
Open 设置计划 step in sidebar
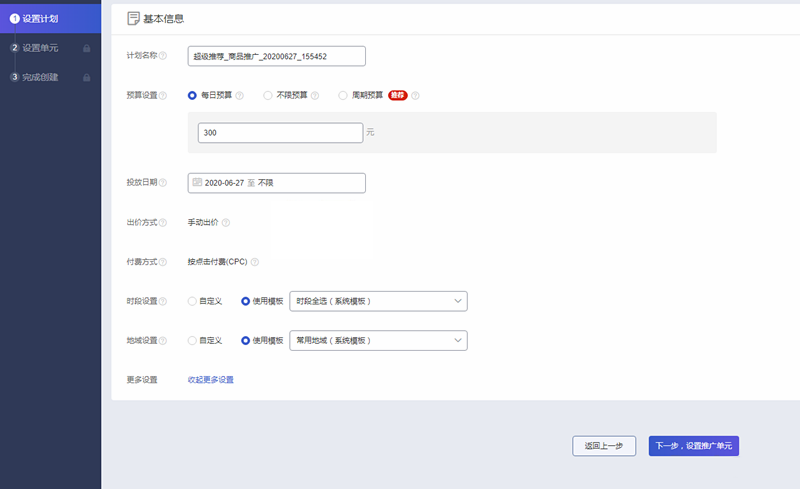[51, 19]
